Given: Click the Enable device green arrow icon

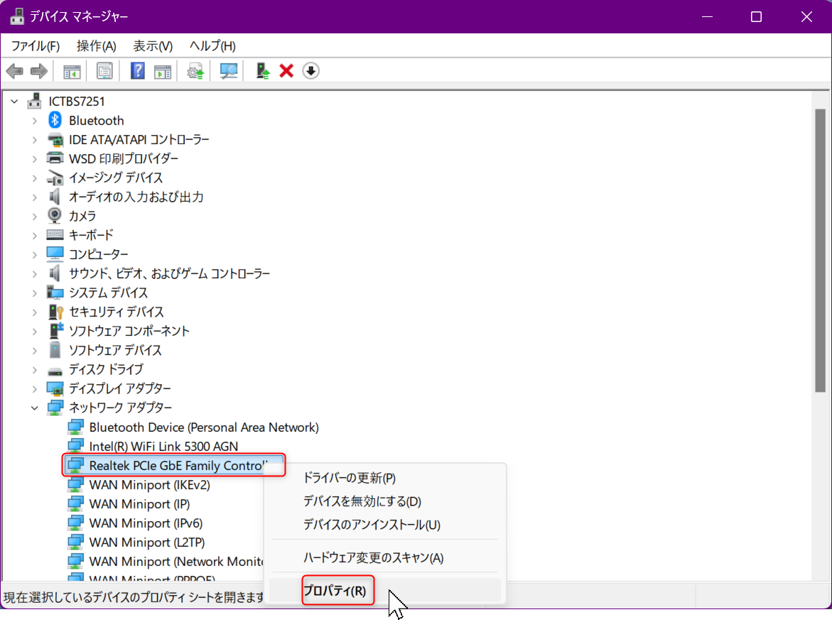Looking at the screenshot, I should [263, 70].
